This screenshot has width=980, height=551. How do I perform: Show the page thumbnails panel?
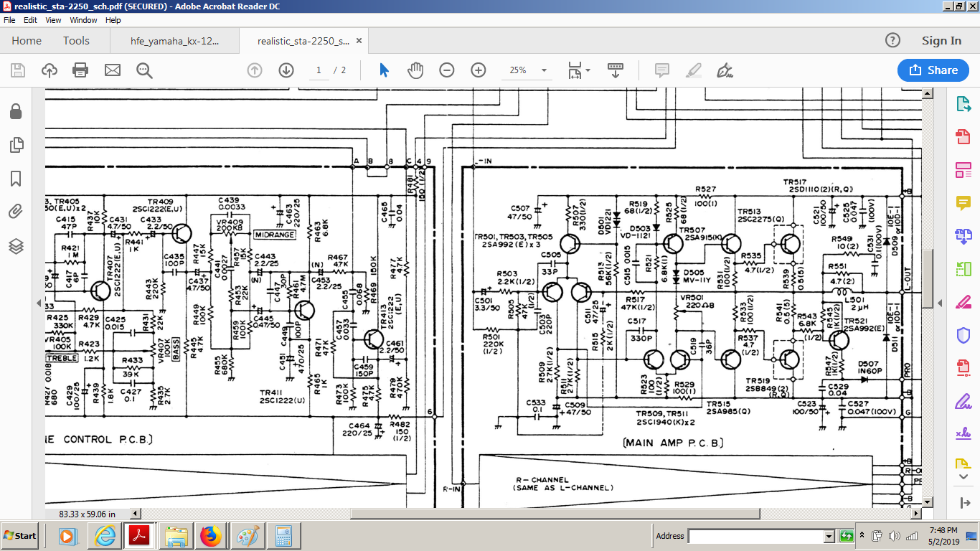coord(16,146)
